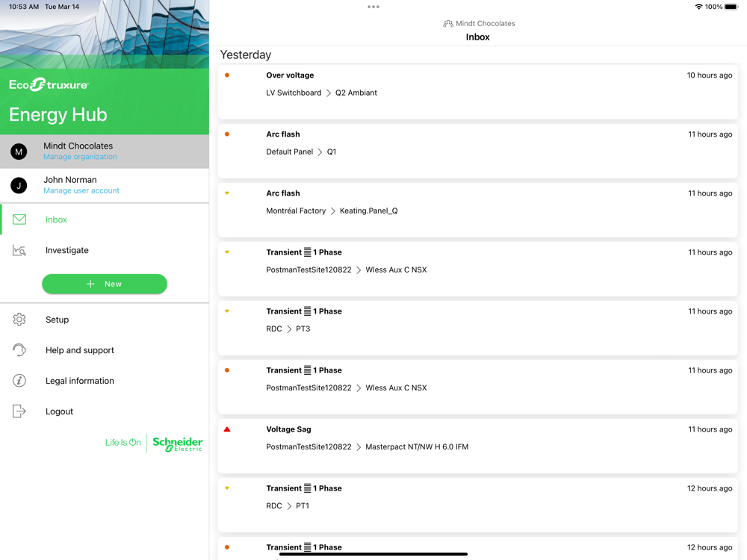Select Logout in the sidebar

(x=105, y=411)
